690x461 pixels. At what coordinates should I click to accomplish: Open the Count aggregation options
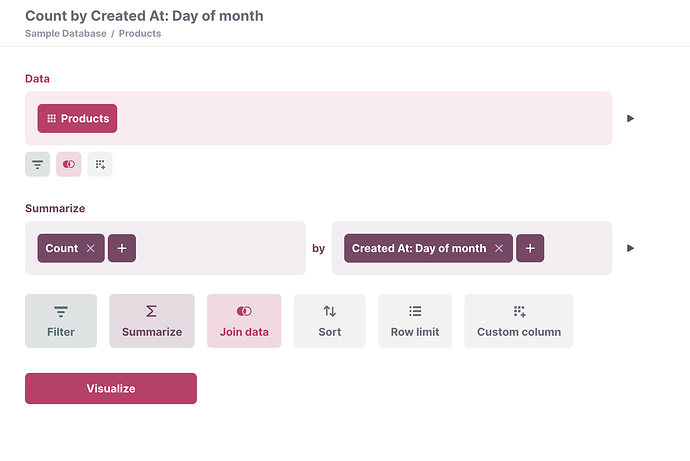point(61,248)
